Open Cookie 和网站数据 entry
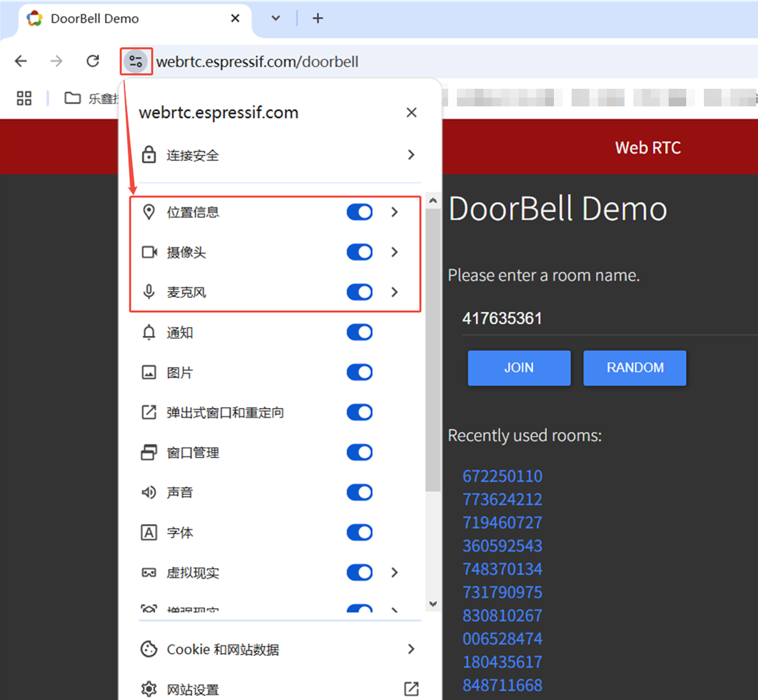 point(280,649)
